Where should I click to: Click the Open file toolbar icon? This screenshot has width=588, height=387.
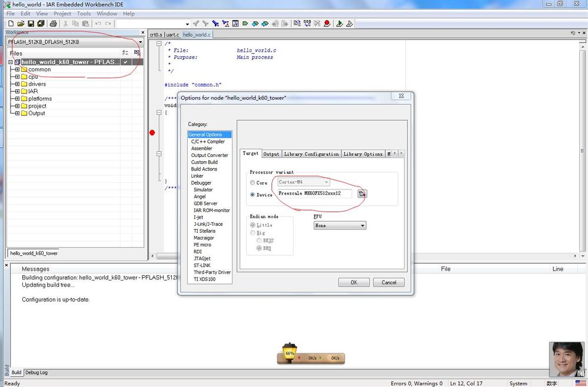21,24
